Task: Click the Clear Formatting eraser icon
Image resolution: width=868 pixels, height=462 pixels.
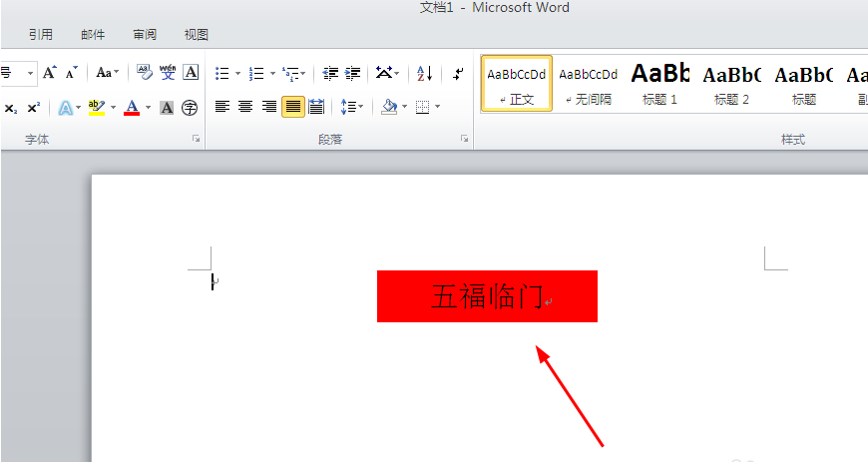Action: point(145,73)
